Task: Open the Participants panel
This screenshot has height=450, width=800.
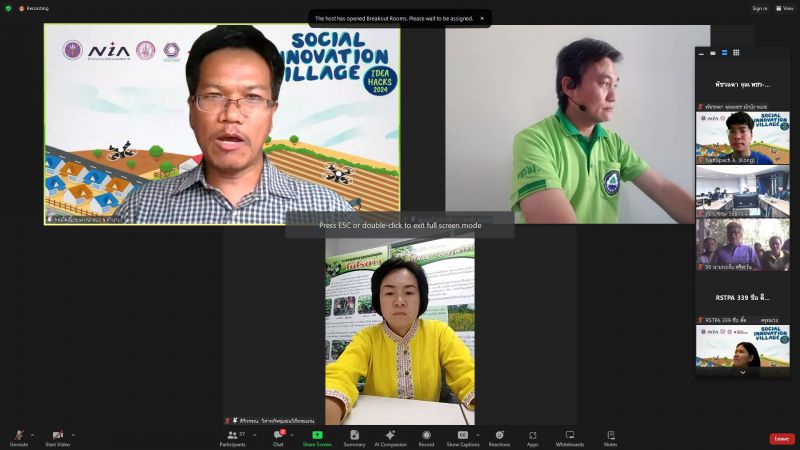Action: coord(232,435)
